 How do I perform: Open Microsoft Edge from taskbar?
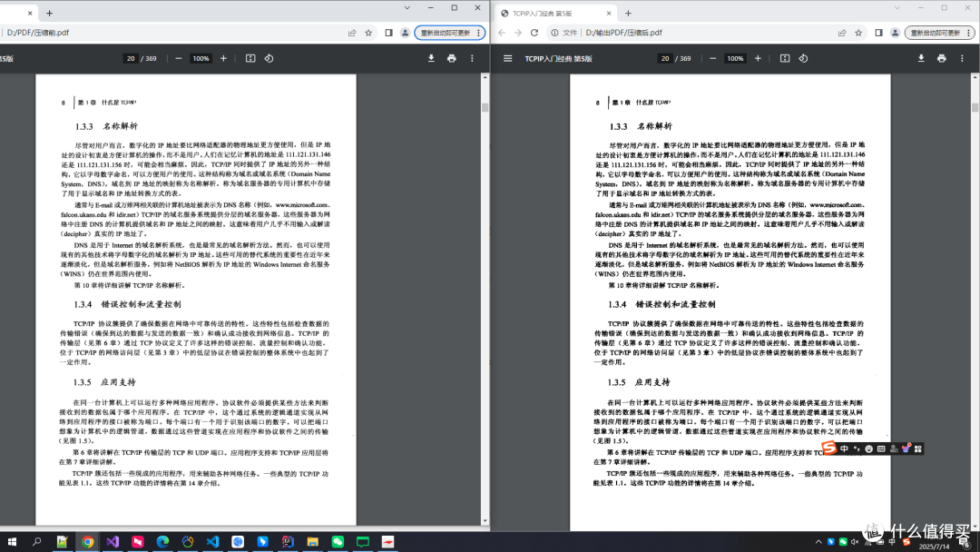point(162,541)
